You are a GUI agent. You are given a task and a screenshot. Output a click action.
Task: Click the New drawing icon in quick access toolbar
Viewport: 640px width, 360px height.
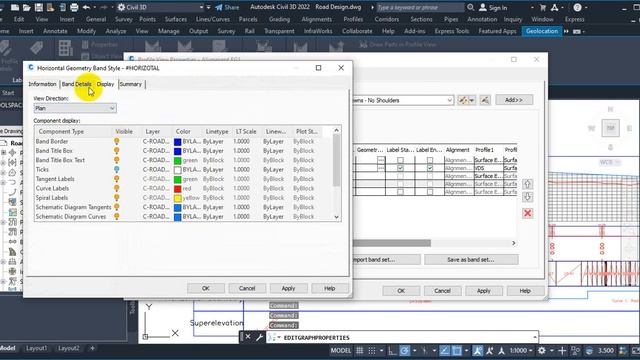tap(15, 7)
